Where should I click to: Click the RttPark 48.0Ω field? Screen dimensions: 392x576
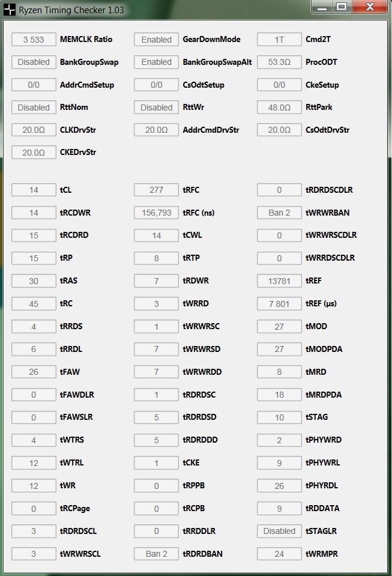(x=279, y=108)
